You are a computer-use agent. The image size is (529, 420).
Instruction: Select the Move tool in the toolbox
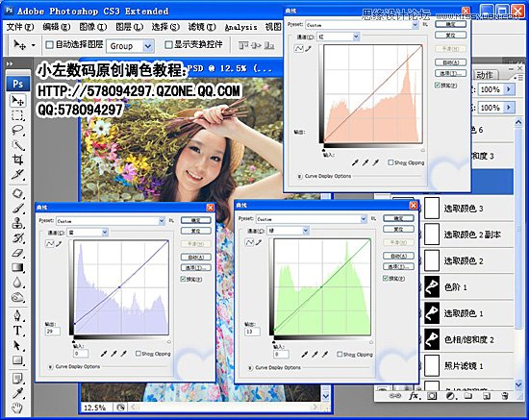click(17, 101)
